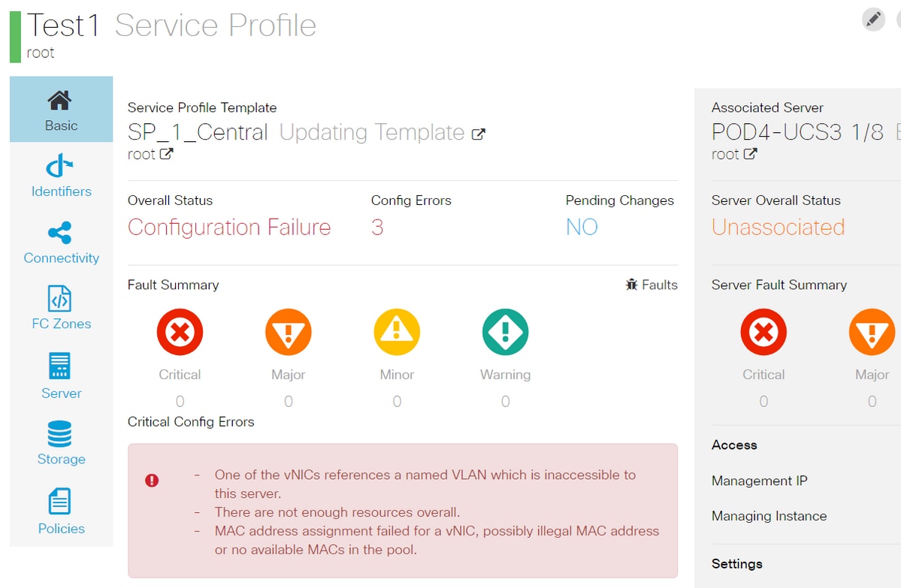Open the Identifiers tab

tap(61, 176)
